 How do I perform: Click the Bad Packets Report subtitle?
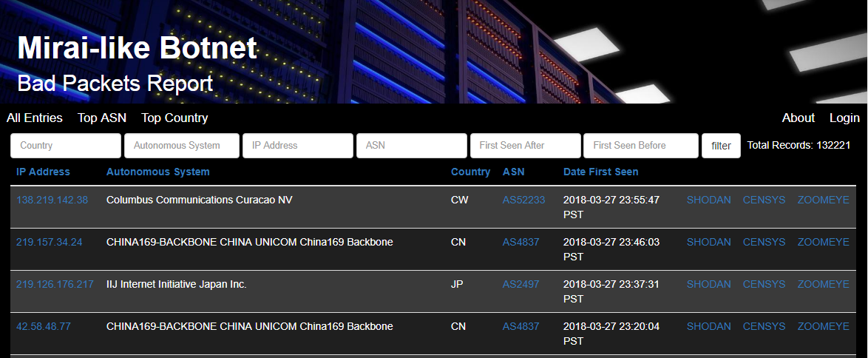[x=115, y=84]
